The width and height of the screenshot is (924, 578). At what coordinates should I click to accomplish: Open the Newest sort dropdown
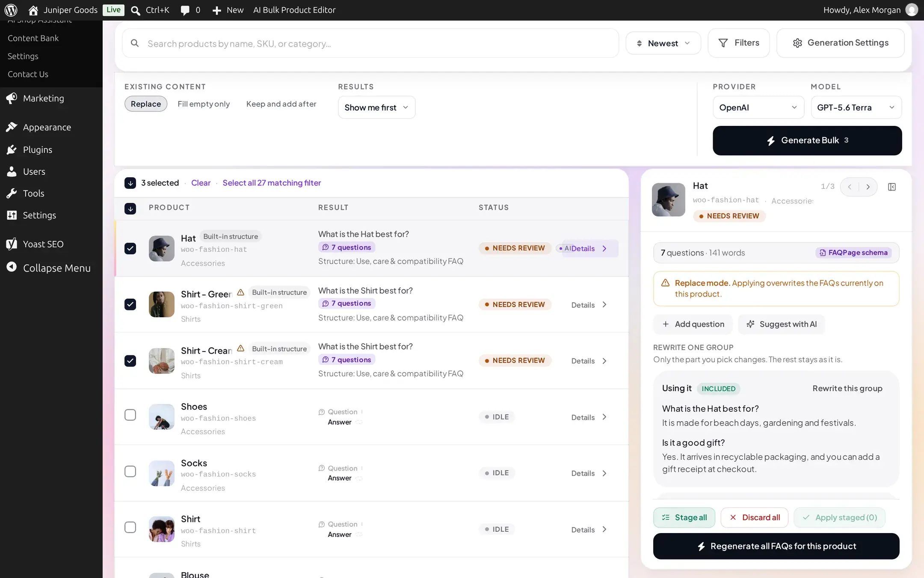pos(663,43)
